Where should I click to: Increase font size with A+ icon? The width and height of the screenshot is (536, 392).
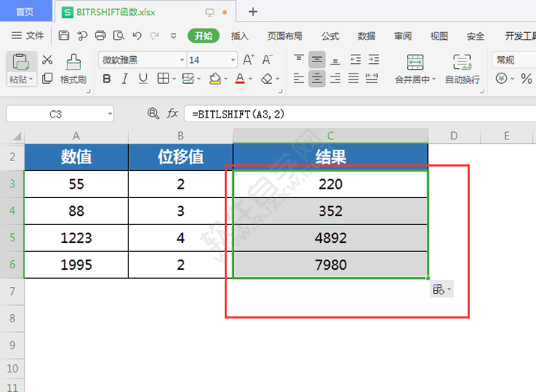(249, 60)
